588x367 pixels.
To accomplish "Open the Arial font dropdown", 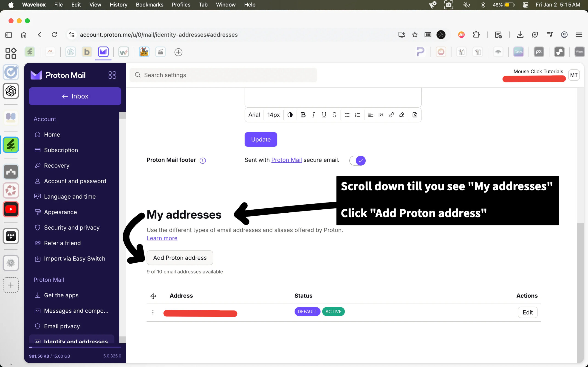I will click(x=254, y=115).
